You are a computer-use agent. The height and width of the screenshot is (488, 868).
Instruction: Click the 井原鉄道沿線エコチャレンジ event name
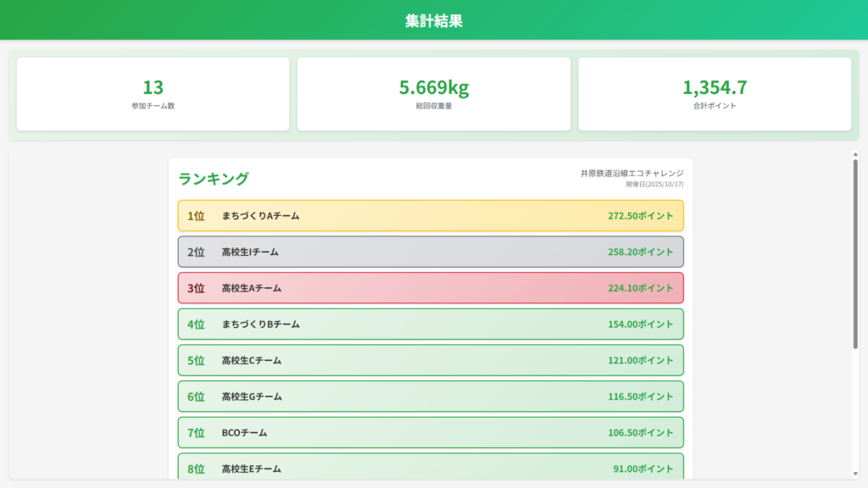632,173
